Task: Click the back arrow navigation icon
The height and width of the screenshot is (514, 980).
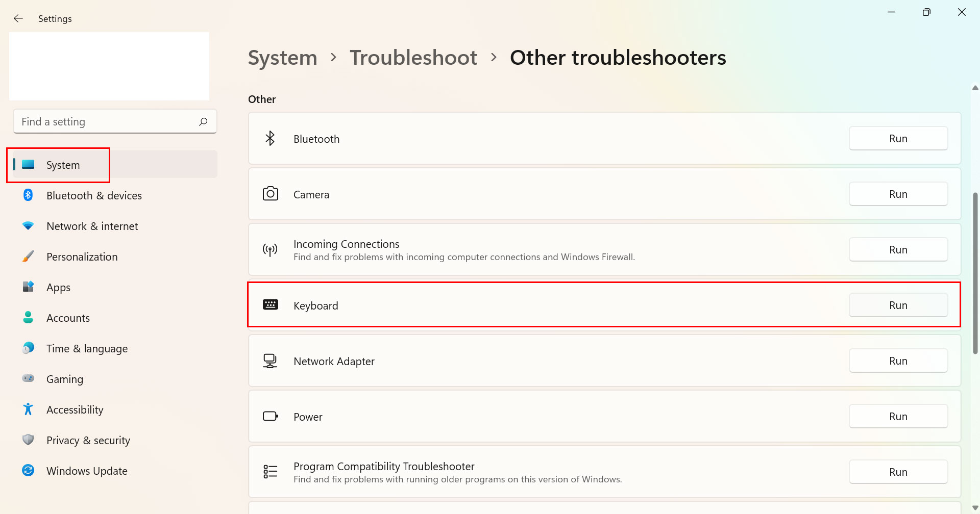Action: click(x=18, y=18)
